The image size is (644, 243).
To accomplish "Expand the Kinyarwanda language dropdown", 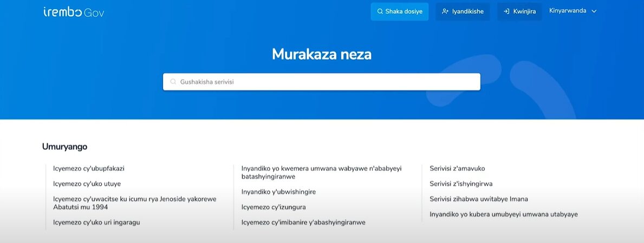I will coord(573,11).
